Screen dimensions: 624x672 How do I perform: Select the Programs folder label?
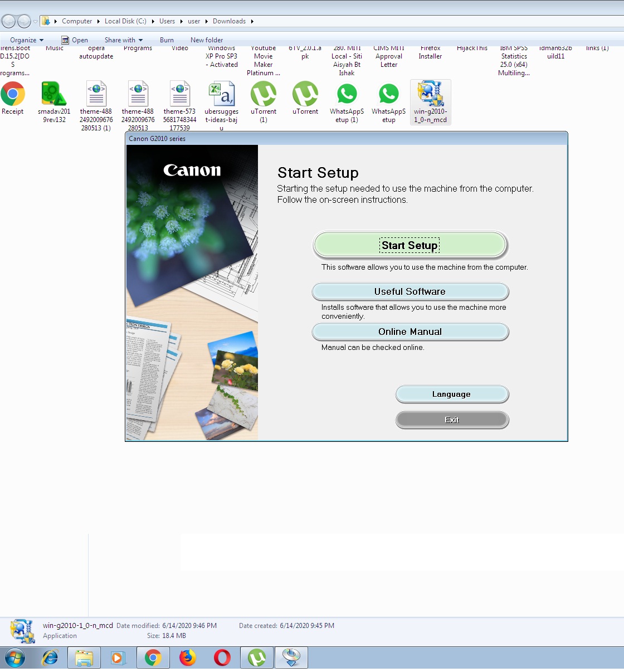pos(138,48)
